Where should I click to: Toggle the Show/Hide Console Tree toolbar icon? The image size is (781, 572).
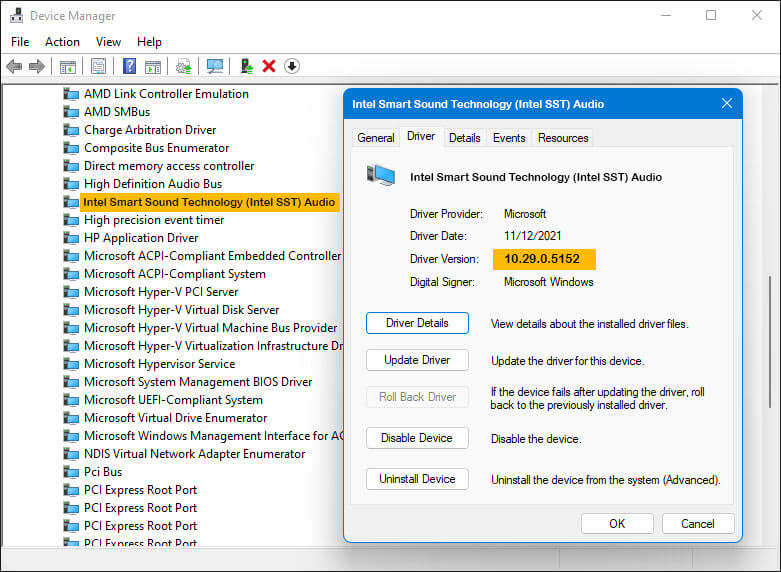tap(68, 66)
